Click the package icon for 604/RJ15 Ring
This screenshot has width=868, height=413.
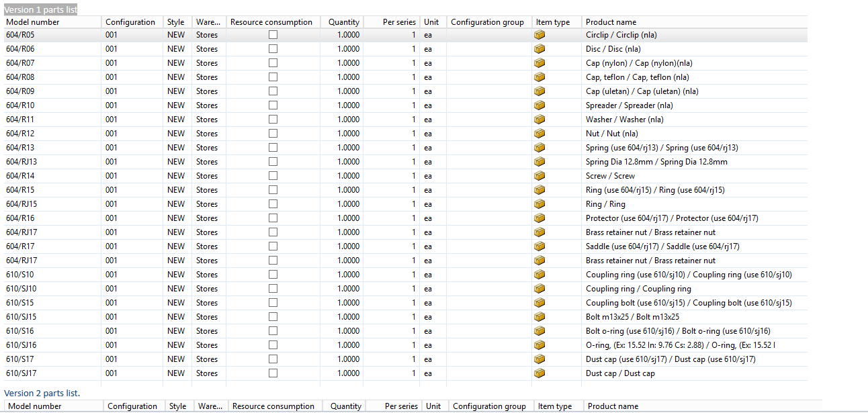coord(539,203)
